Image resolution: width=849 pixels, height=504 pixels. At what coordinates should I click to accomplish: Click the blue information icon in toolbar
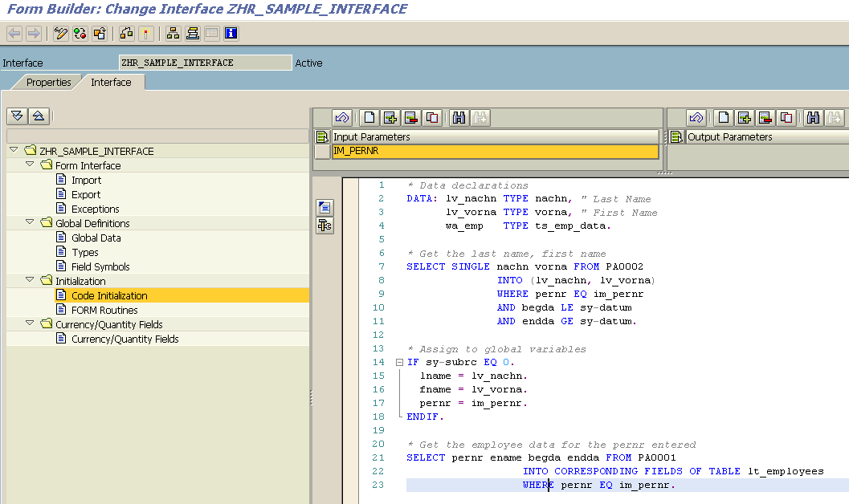[x=231, y=34]
